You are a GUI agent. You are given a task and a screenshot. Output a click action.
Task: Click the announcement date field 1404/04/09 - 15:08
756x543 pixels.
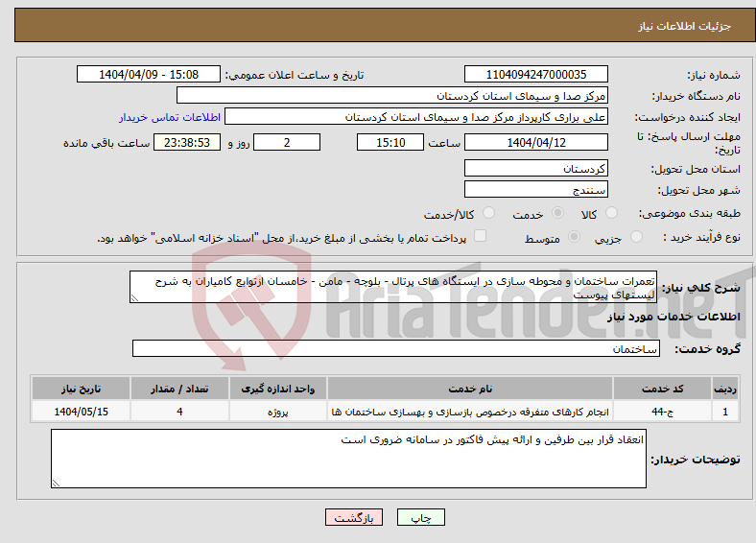coord(149,74)
